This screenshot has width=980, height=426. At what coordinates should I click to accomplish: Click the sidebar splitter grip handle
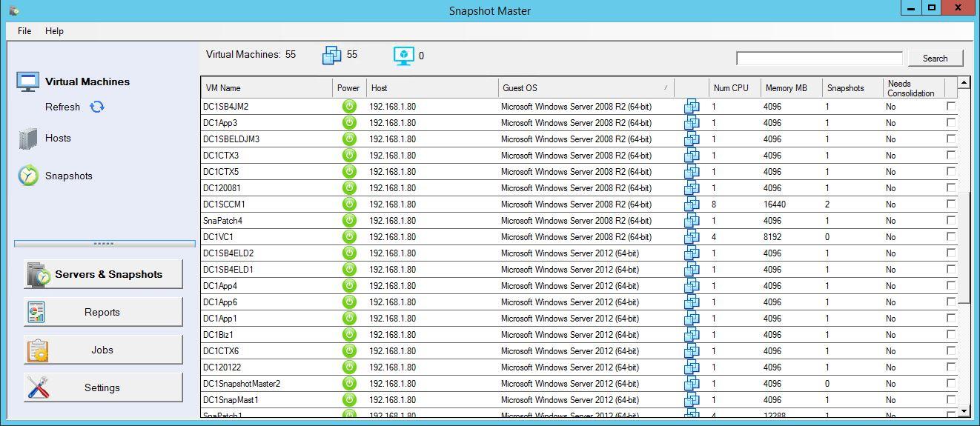105,243
